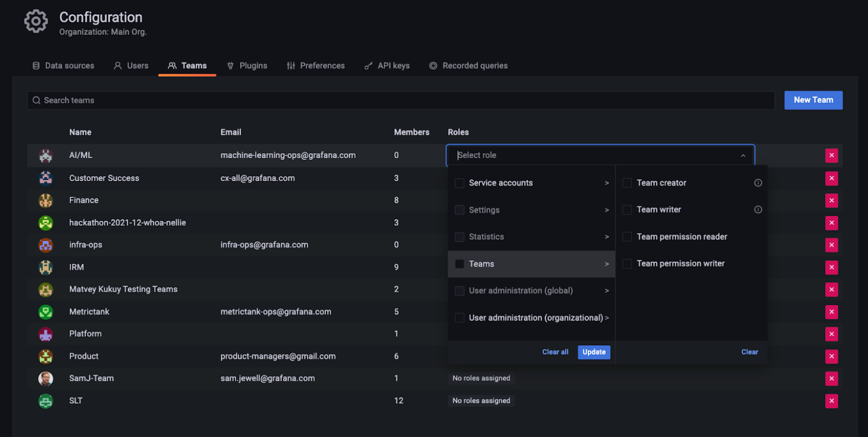Click inside the Search teams field
868x437 pixels.
tap(224, 100)
